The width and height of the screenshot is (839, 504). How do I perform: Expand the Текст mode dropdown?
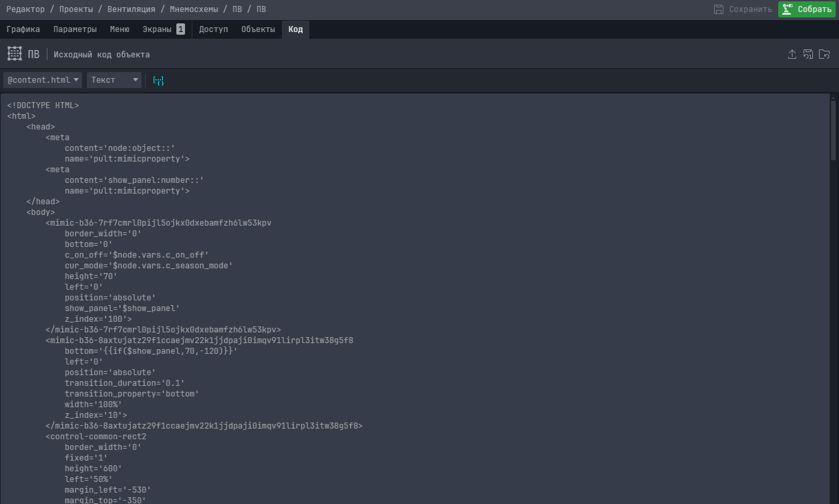[114, 80]
